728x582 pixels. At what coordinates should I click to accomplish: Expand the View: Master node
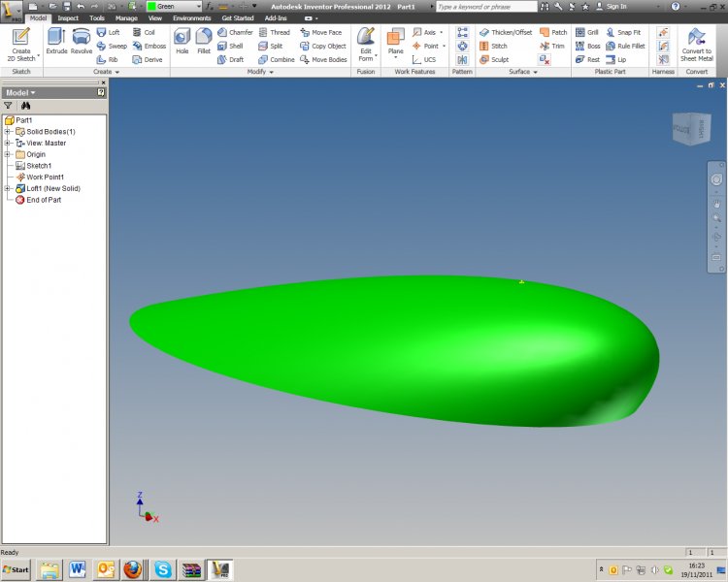[7, 143]
